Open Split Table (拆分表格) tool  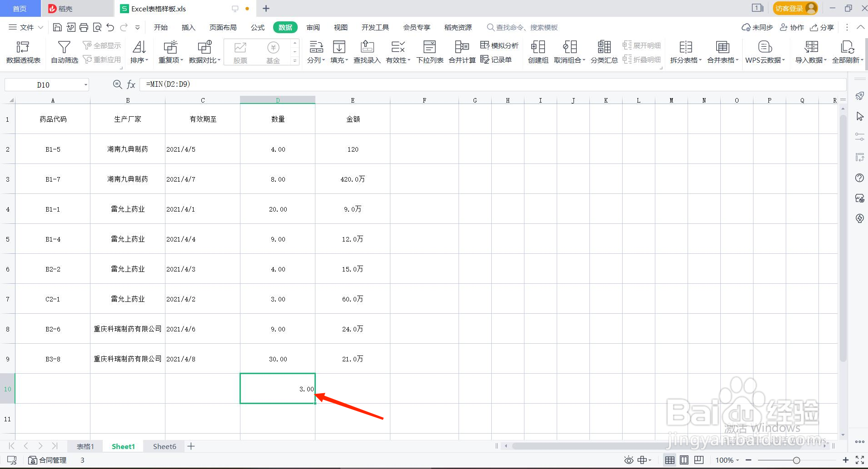point(686,52)
